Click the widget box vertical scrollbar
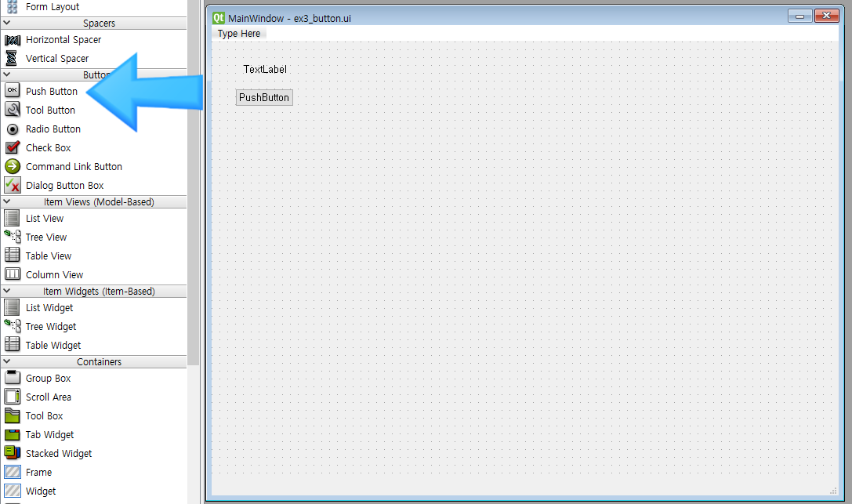 pyautogui.click(x=194, y=183)
